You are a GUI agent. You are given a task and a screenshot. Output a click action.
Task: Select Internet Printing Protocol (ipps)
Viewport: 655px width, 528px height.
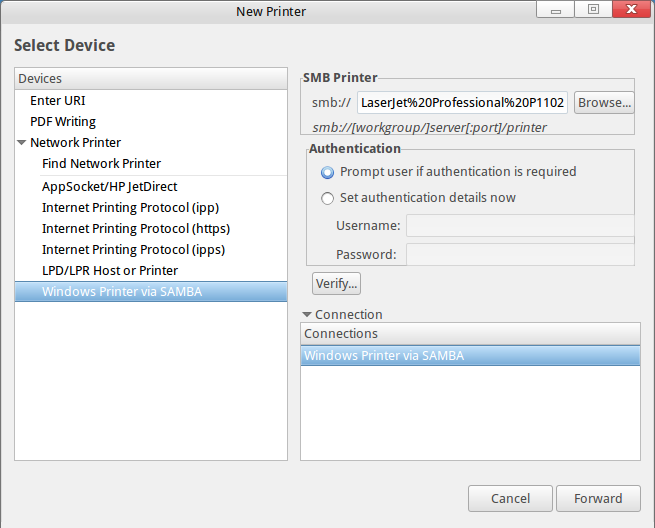[x=133, y=249]
